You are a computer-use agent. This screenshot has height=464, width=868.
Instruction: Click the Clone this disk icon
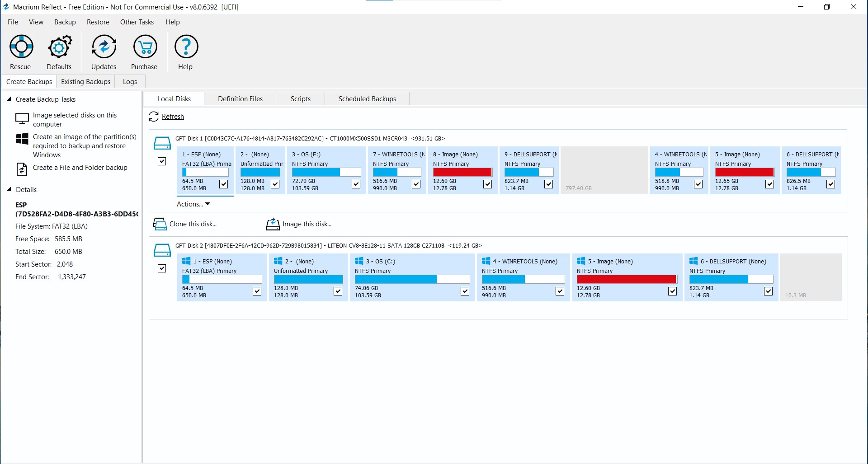pos(160,224)
